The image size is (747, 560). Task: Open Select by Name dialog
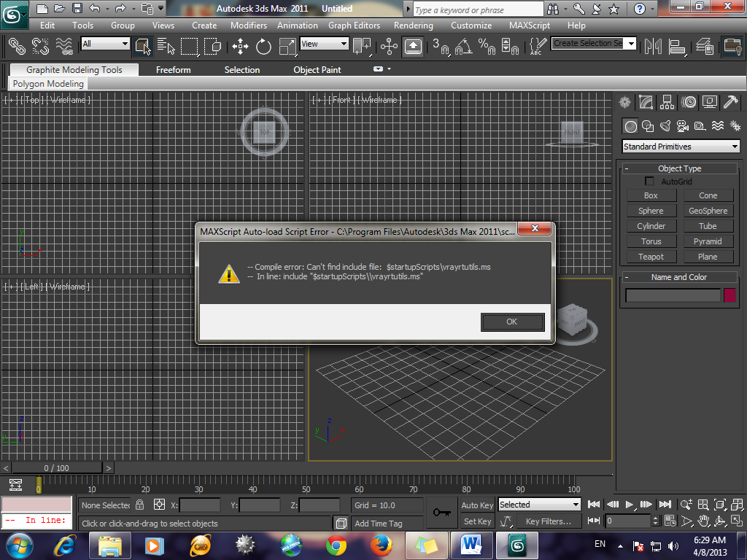coord(166,46)
